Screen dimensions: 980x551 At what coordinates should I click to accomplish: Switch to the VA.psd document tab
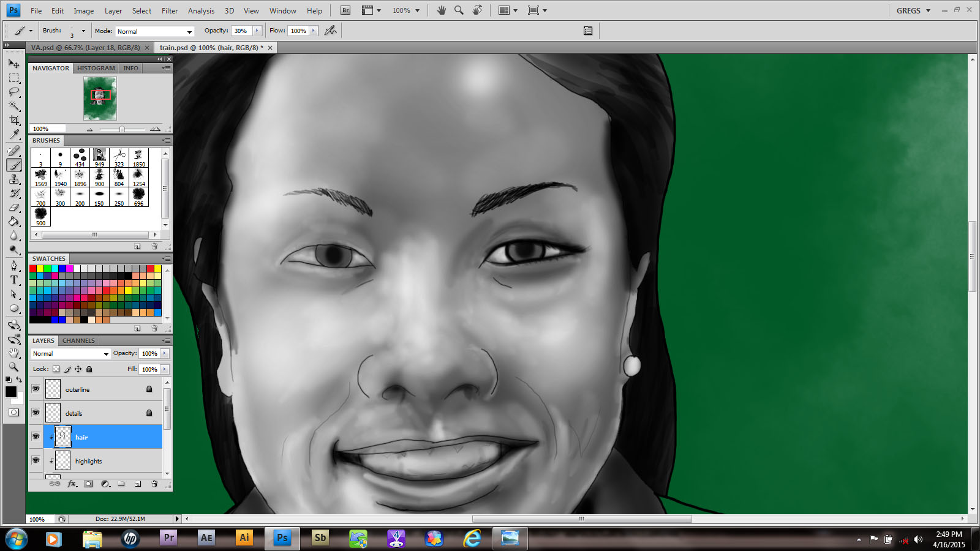tap(85, 48)
